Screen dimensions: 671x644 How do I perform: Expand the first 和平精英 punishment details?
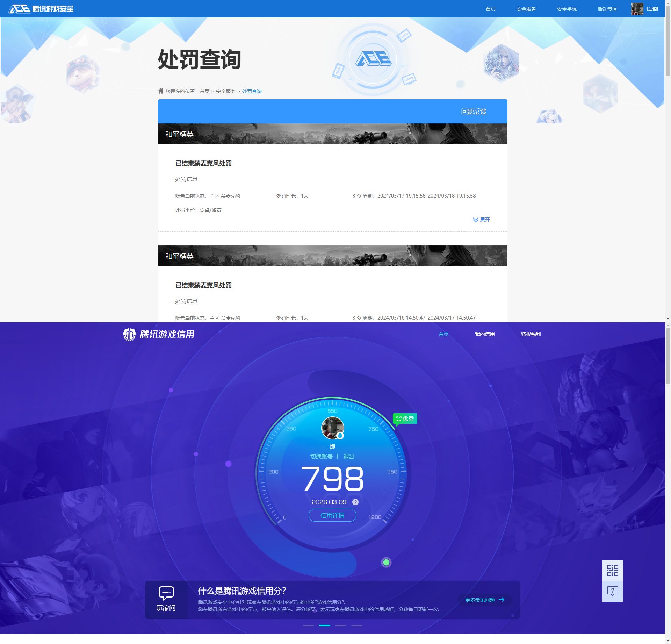(x=481, y=220)
